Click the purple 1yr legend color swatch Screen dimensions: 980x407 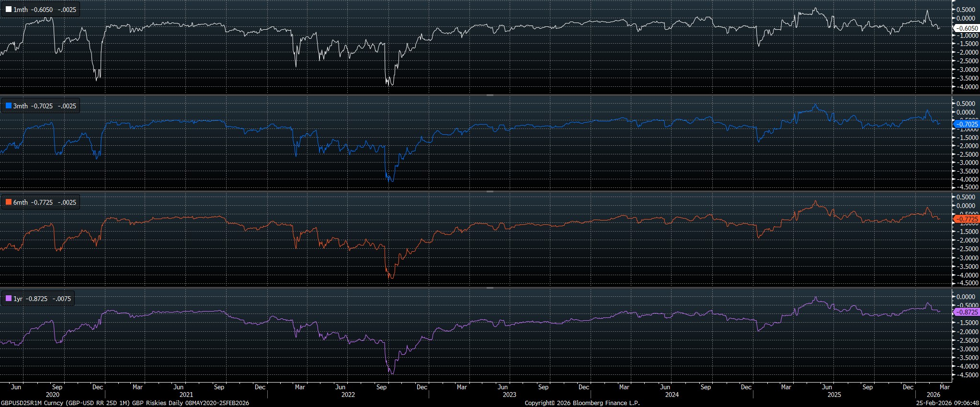click(x=9, y=299)
